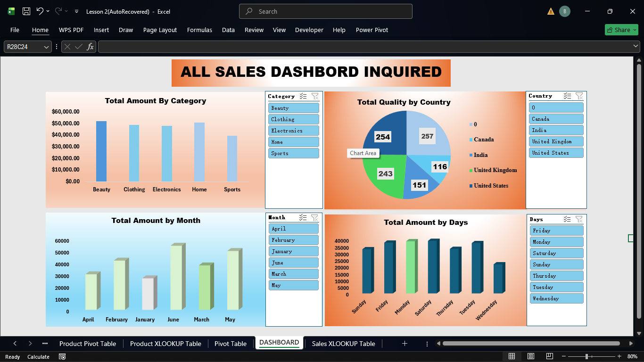Select Beauty in the Category slicer
Screen dimensions: 644x362
coord(293,107)
